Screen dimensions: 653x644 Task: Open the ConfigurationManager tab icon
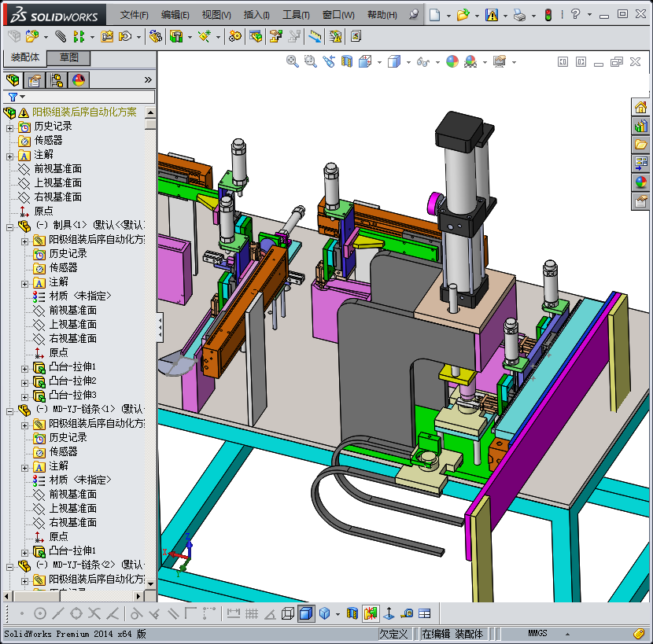[57, 79]
